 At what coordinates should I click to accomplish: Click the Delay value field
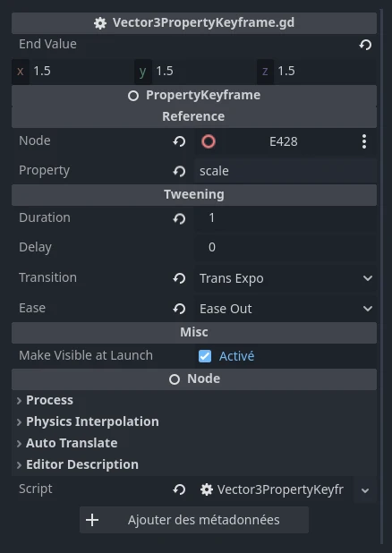tap(285, 247)
